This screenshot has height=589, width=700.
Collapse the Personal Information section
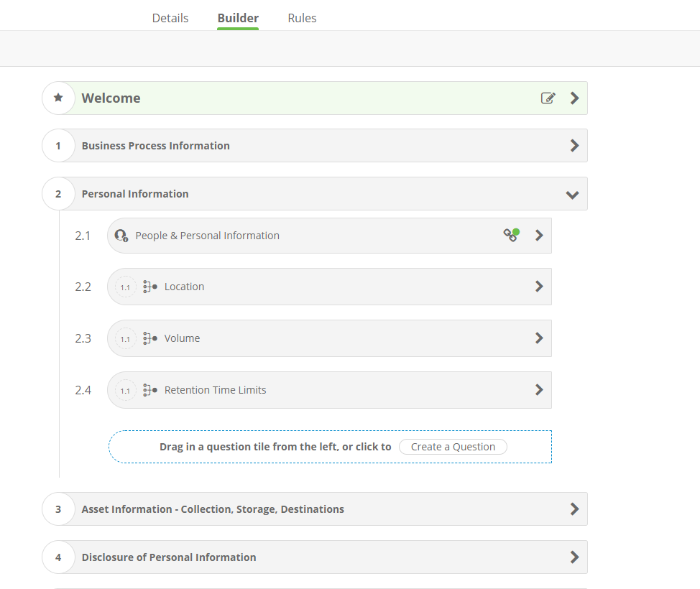[x=573, y=194]
